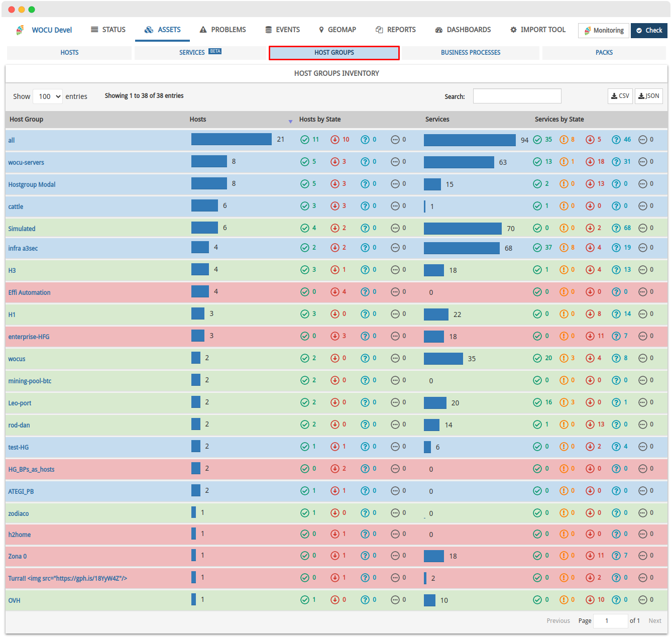Go to the Next page
Viewport: 672px width, 639px height.
[655, 621]
